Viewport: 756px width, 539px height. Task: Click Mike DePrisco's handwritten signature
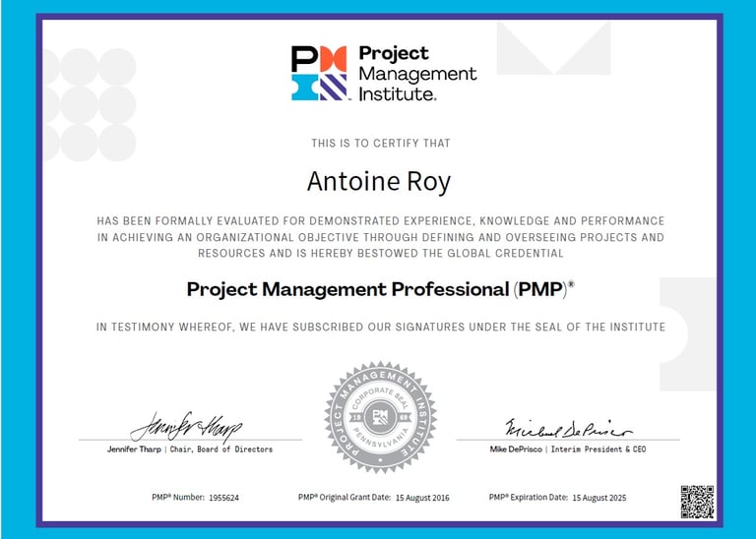(568, 428)
